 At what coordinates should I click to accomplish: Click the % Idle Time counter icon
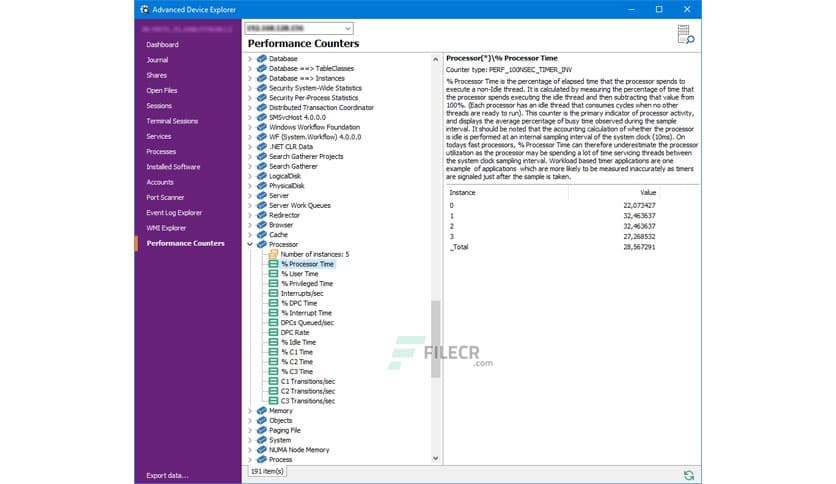(273, 342)
